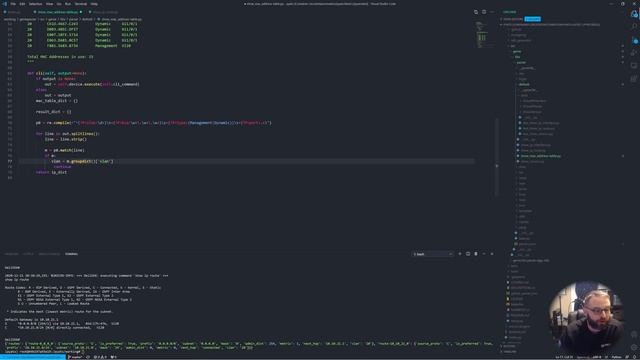Open editor More Actions ellipsis

pyautogui.click(x=492, y=12)
